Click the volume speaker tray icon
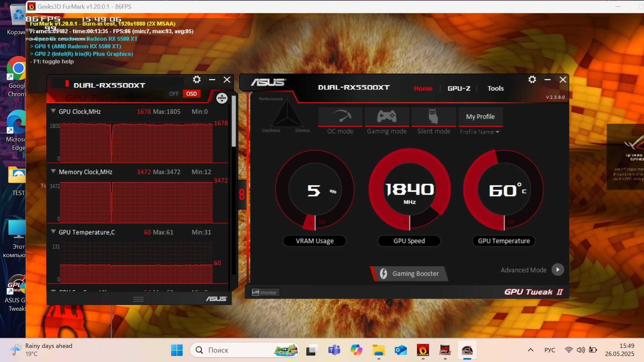This screenshot has height=362, width=644. pos(581,350)
